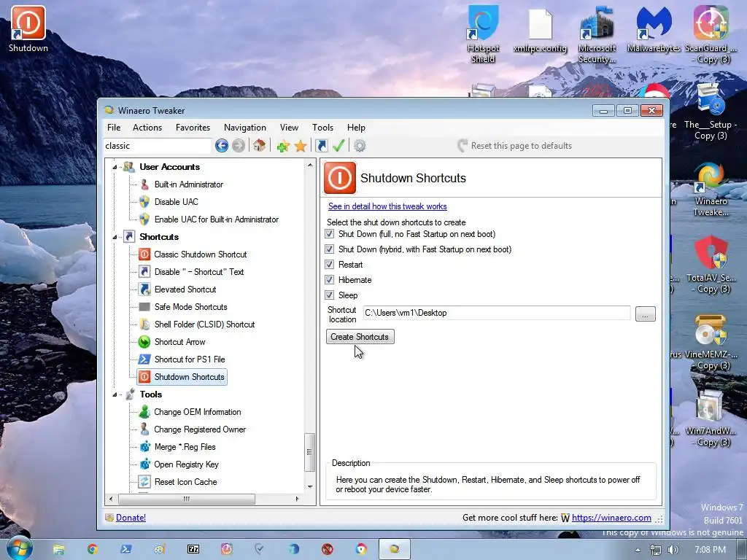The image size is (747, 560).
Task: Collapse the User Accounts tree node
Action: pyautogui.click(x=115, y=167)
